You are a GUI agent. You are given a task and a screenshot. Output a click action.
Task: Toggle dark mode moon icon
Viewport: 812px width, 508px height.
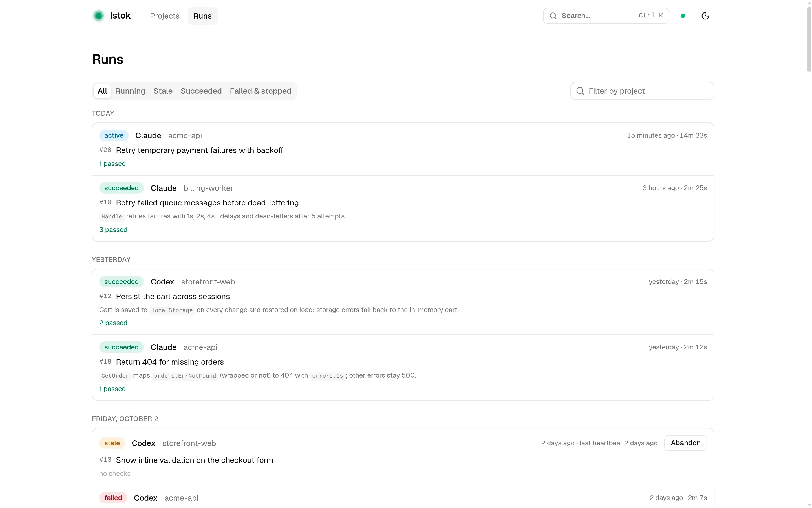click(705, 16)
